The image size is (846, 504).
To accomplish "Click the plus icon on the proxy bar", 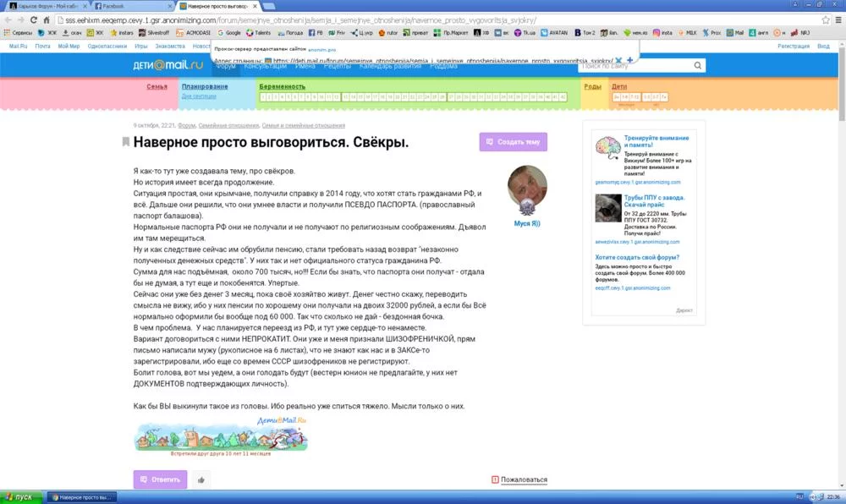I will (629, 60).
